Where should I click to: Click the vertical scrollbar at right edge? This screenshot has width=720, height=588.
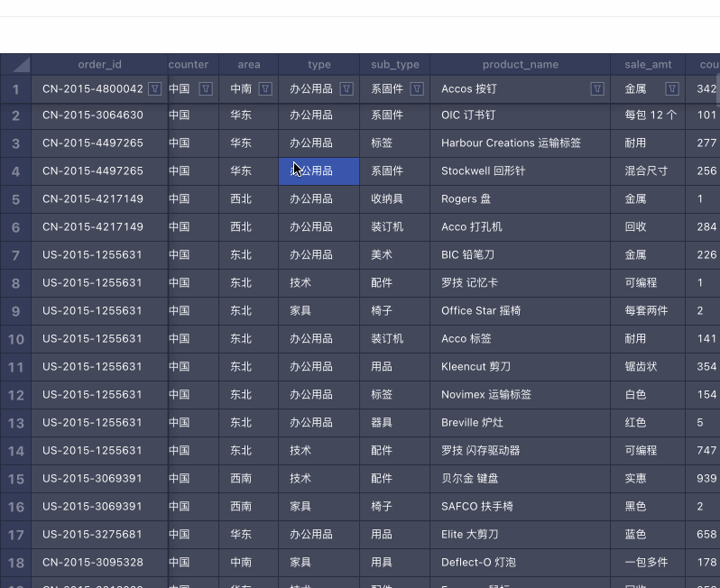[x=717, y=89]
